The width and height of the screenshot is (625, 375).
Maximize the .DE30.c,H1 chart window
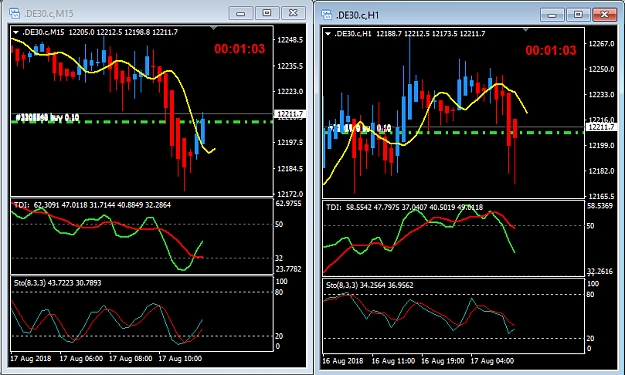(578, 15)
